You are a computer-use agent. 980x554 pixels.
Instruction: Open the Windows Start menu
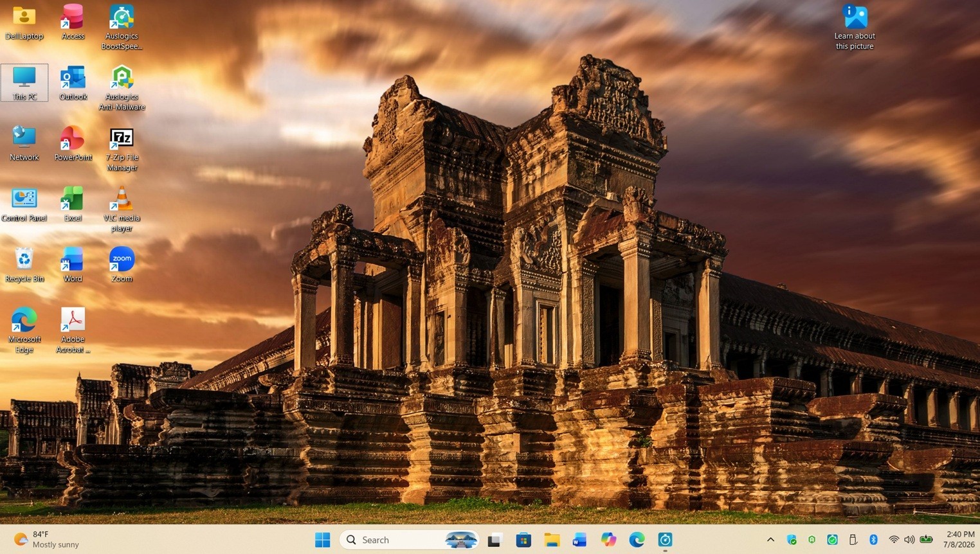point(323,540)
